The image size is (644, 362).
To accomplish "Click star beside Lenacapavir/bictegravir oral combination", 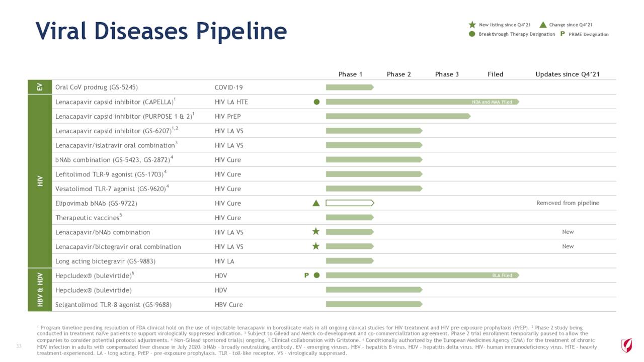I will click(x=316, y=246).
